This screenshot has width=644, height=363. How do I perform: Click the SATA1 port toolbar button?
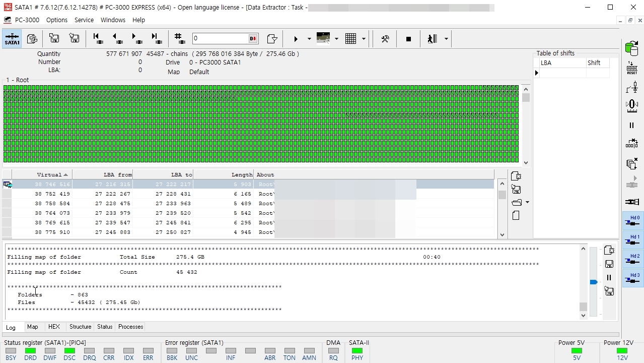(12, 39)
